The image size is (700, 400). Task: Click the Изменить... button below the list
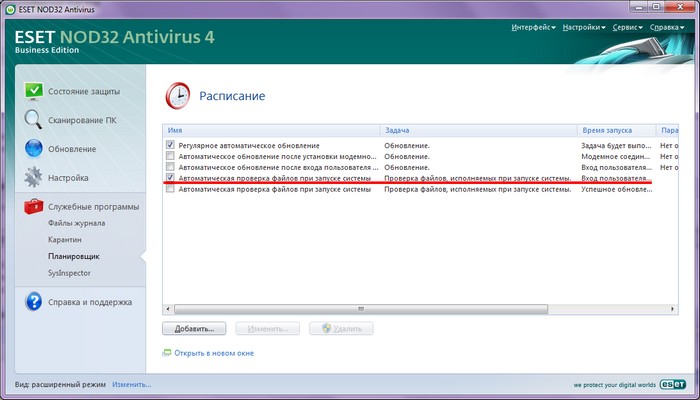(x=267, y=329)
